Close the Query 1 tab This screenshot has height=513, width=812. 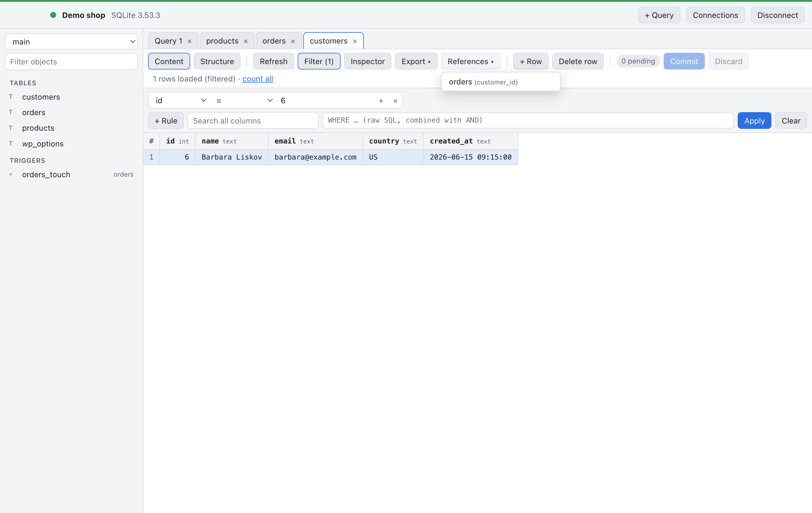click(190, 41)
